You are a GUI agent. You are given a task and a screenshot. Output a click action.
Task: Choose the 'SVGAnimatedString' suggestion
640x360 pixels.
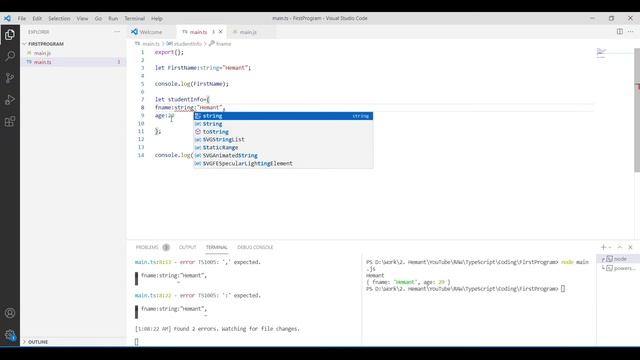click(283, 156)
